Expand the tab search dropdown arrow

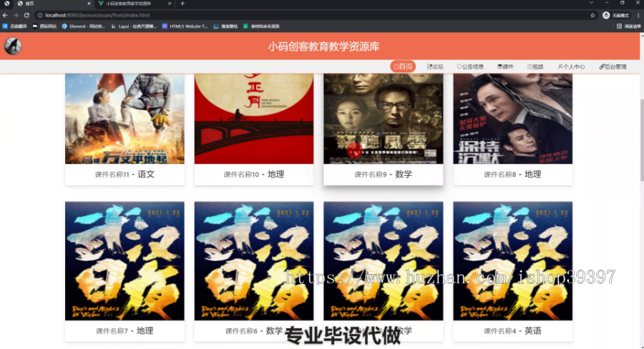coord(591,3)
